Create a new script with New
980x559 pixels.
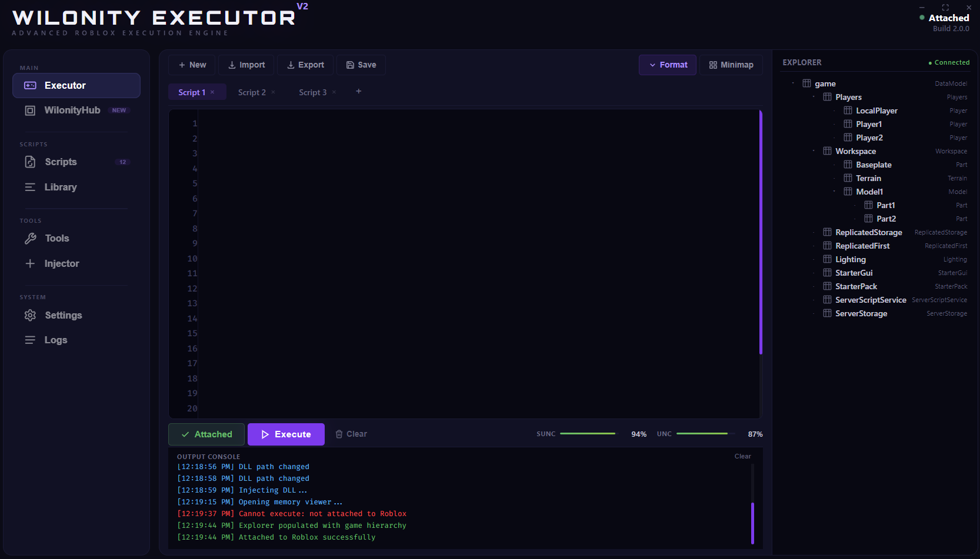click(192, 65)
